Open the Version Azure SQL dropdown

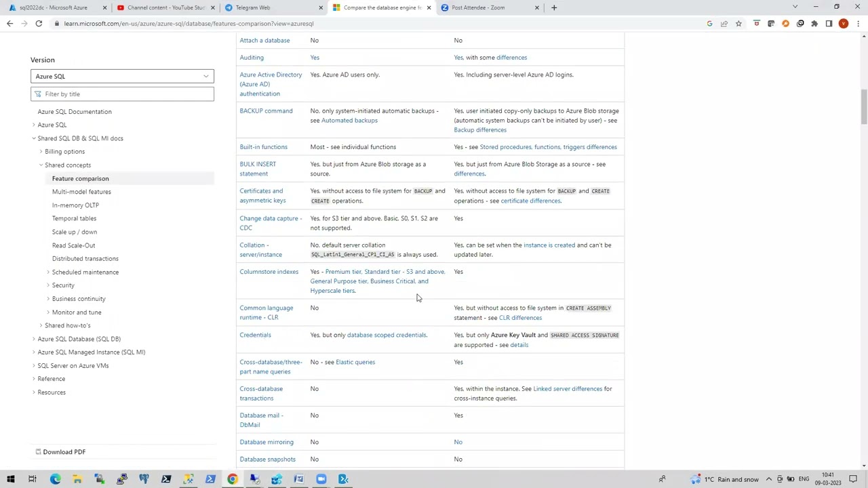[x=122, y=77]
